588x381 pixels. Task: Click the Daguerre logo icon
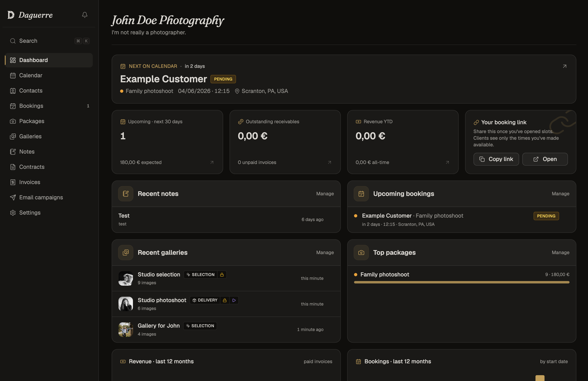pos(11,15)
